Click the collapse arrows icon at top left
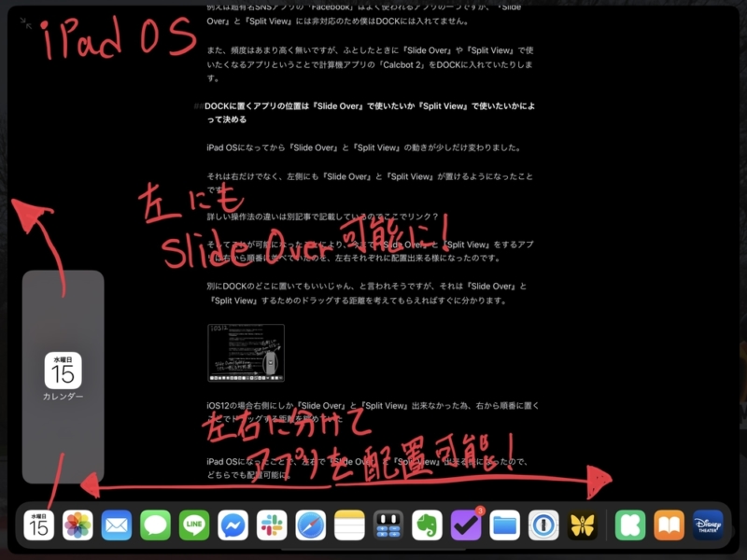Viewport: 747px width, 560px height. [26, 22]
